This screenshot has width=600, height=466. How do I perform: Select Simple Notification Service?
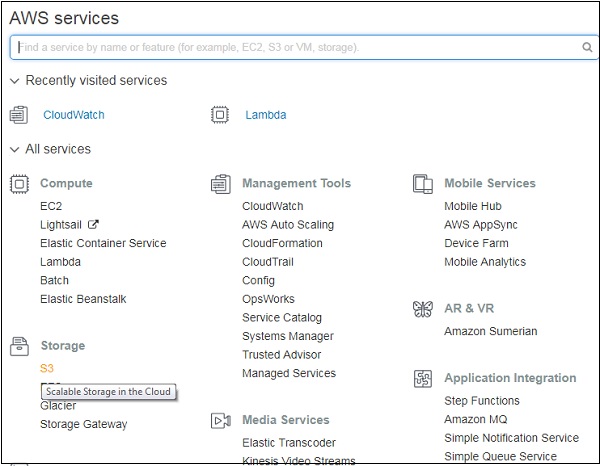(x=511, y=438)
